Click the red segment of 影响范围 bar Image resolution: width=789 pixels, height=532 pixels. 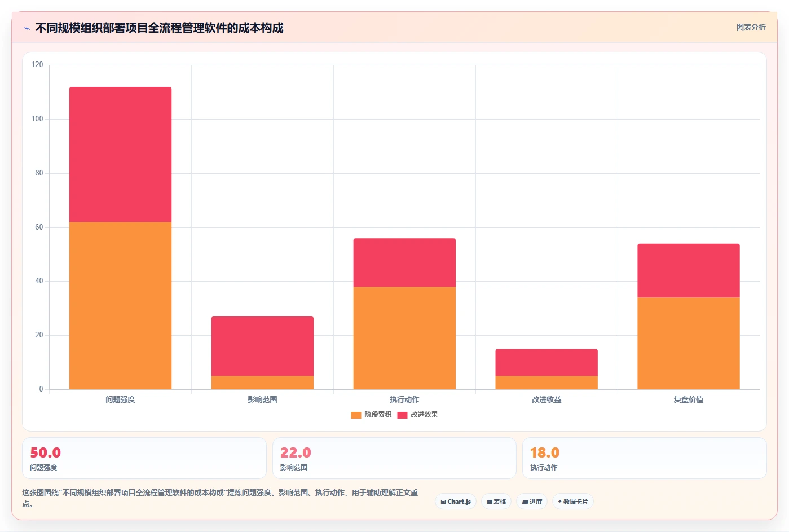(262, 346)
